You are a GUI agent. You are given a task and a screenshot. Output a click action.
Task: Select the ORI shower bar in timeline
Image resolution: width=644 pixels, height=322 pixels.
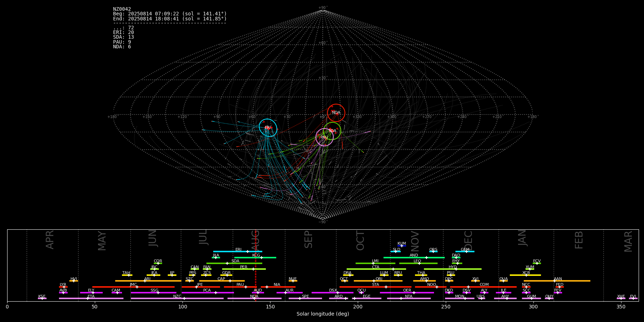click(x=378, y=281)
